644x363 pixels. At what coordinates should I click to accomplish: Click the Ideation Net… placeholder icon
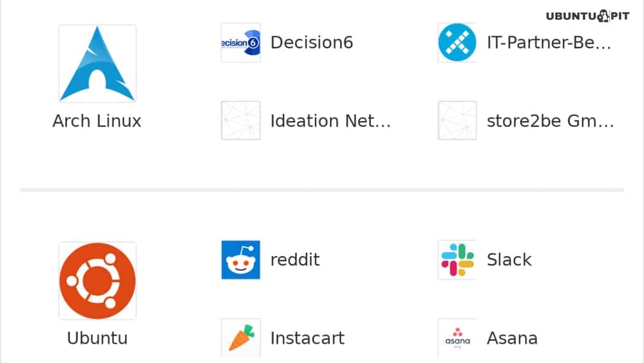click(x=241, y=121)
